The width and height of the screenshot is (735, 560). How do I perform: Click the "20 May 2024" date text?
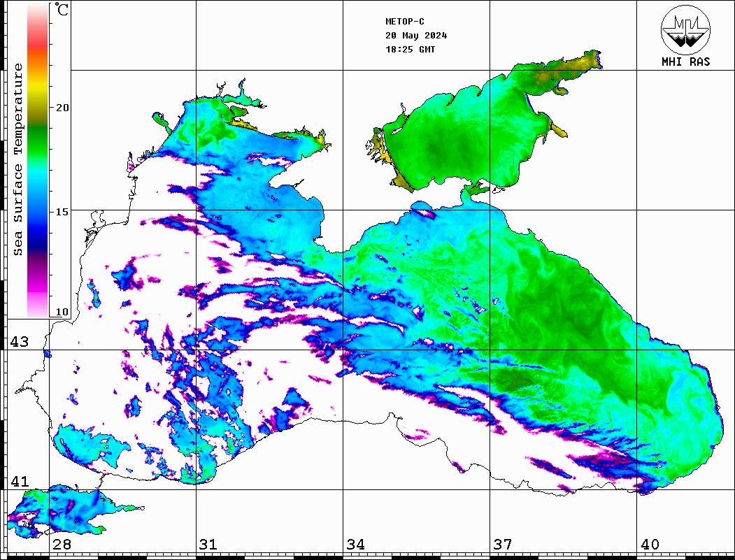[416, 36]
